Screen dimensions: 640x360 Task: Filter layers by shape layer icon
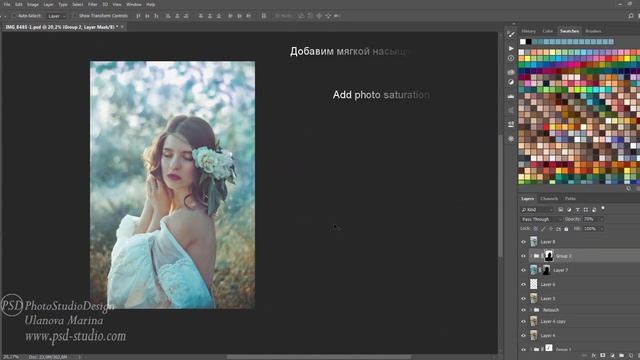pos(586,209)
